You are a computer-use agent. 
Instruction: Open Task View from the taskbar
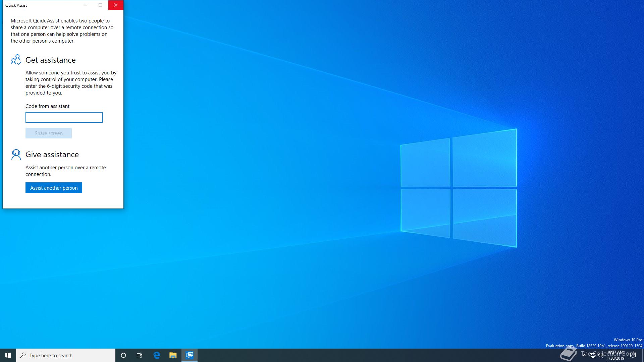coord(140,355)
